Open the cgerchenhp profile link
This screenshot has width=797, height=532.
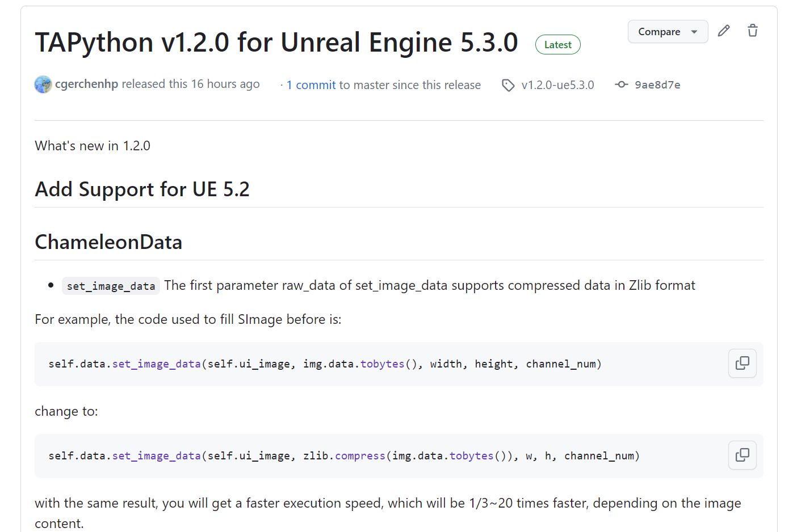pos(86,84)
